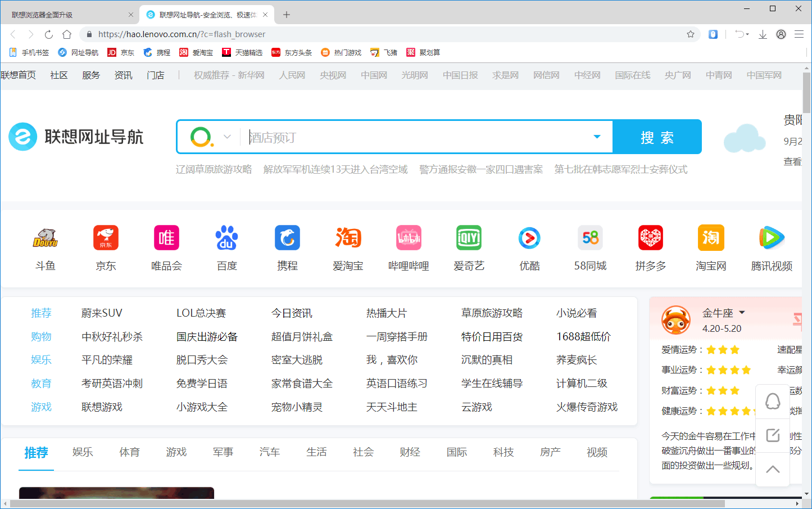Close the 联想浏览器全面升级 tab
The width and height of the screenshot is (812, 509).
[x=131, y=15]
